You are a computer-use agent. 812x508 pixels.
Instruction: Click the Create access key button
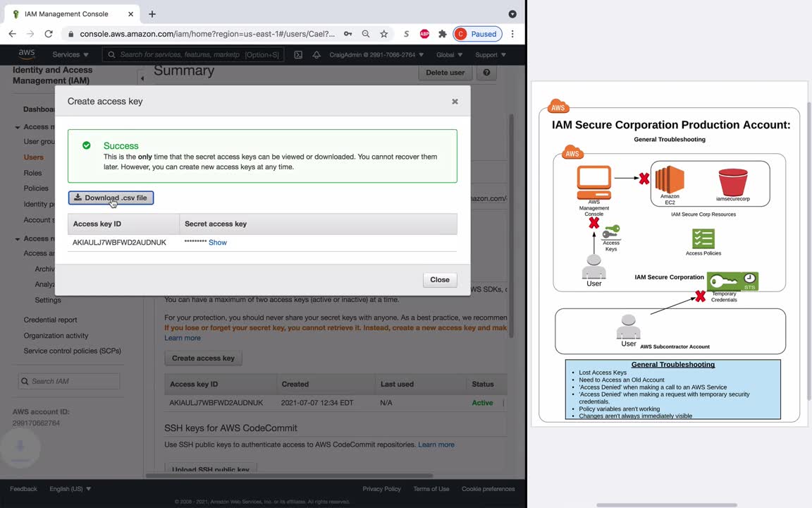(203, 358)
